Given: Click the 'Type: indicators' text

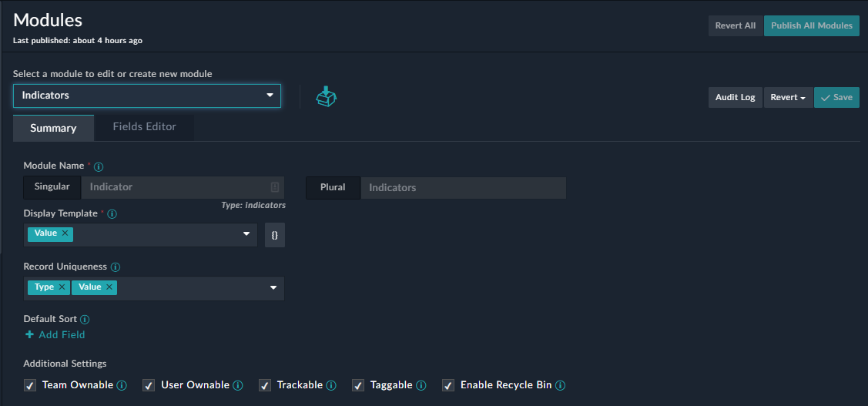Looking at the screenshot, I should pos(253,205).
